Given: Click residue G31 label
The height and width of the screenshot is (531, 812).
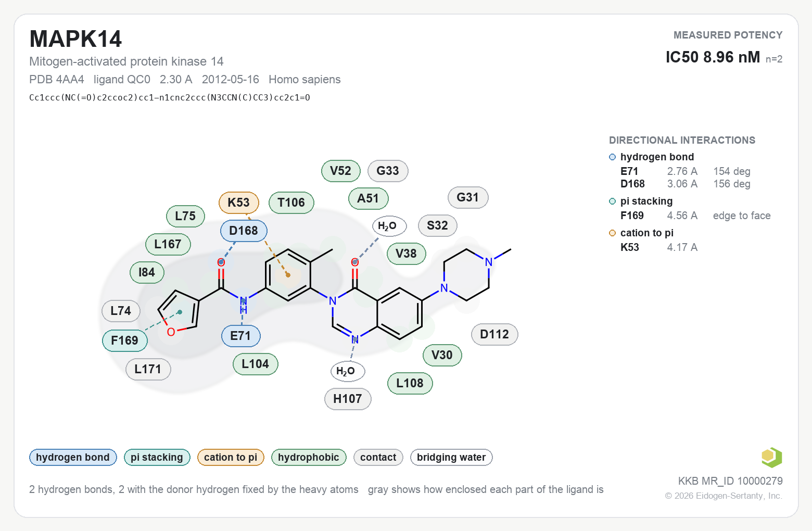Looking at the screenshot, I should pyautogui.click(x=468, y=197).
